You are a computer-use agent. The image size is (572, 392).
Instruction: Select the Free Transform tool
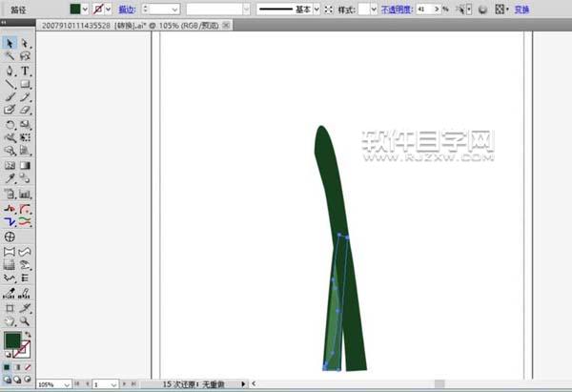pyautogui.click(x=25, y=137)
